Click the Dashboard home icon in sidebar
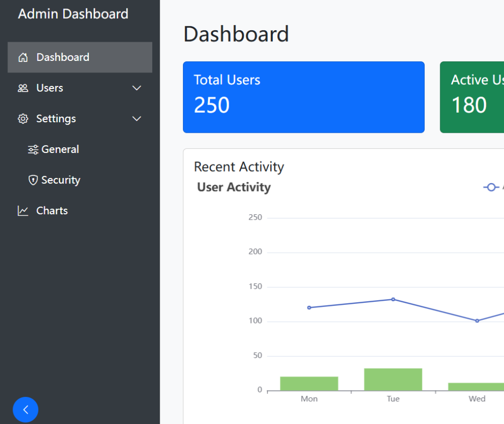This screenshot has height=424, width=504. (23, 57)
